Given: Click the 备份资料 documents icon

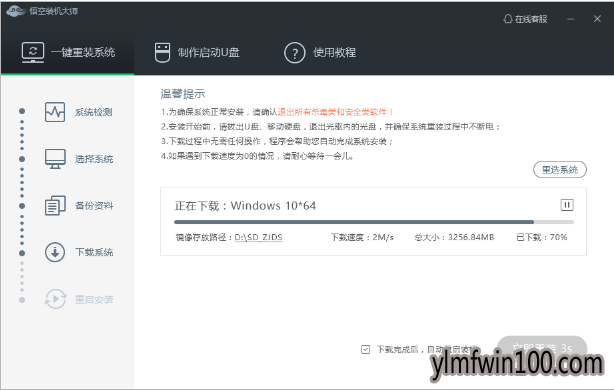Looking at the screenshot, I should click(x=55, y=206).
